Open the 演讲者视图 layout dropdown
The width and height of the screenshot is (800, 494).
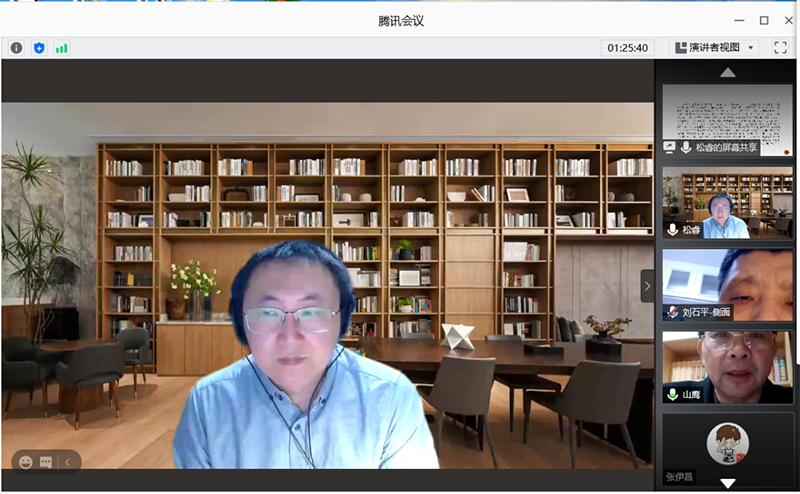(x=714, y=47)
